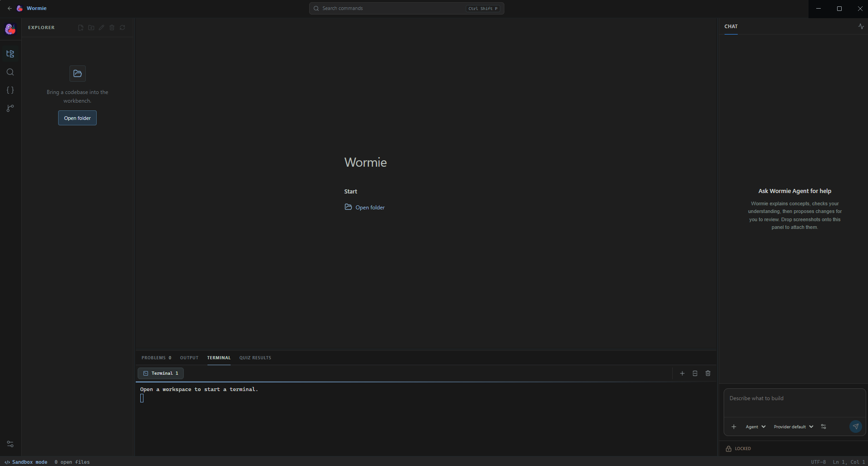Click the Open folder button in Explorer
The height and width of the screenshot is (466, 868).
coord(77,118)
